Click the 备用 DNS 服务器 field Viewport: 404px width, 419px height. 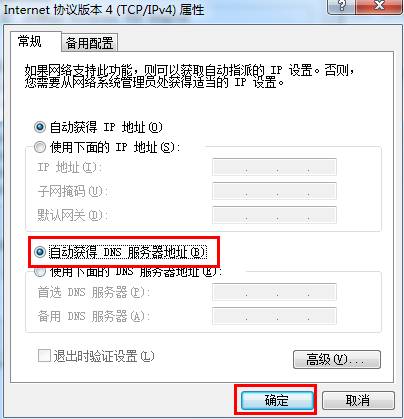274,316
